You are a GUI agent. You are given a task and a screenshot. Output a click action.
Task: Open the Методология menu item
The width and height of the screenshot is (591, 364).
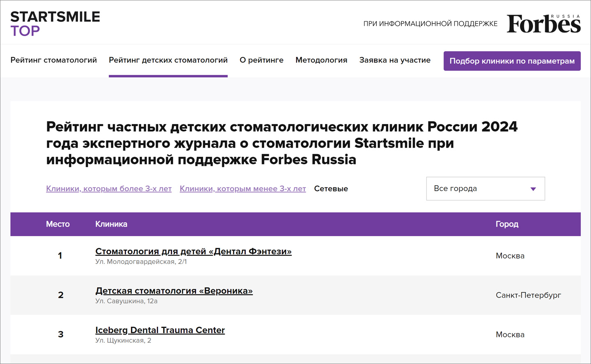click(321, 60)
